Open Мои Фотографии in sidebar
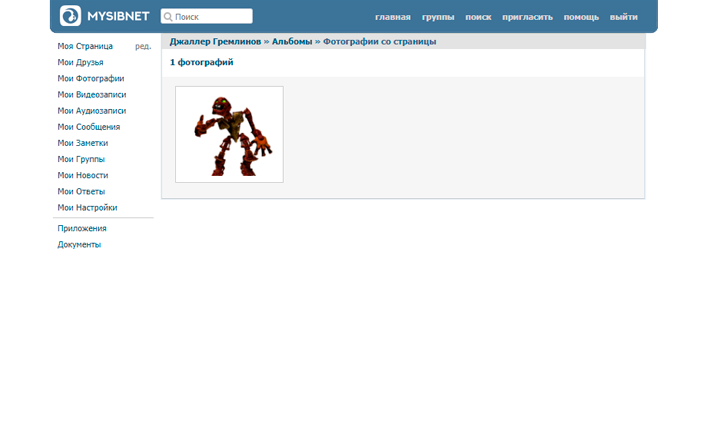 coord(91,79)
